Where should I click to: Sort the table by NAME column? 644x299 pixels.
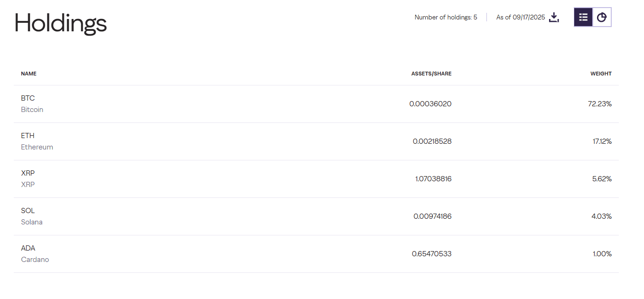28,74
